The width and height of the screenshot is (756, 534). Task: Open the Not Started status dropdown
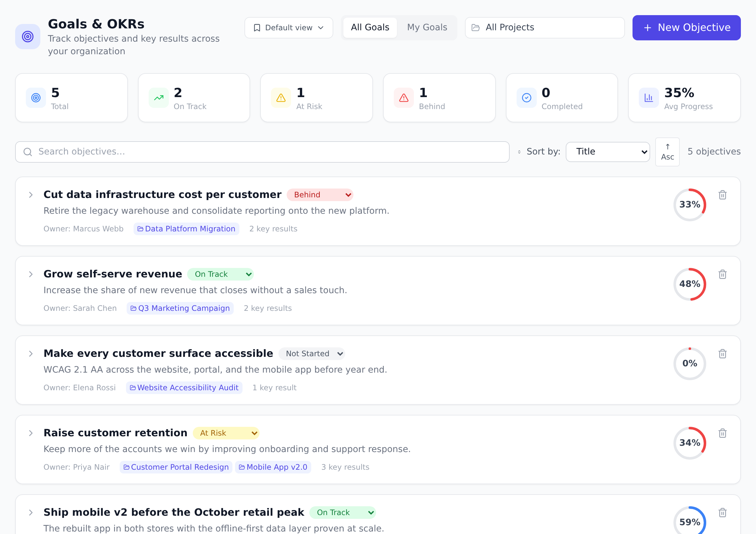(312, 354)
